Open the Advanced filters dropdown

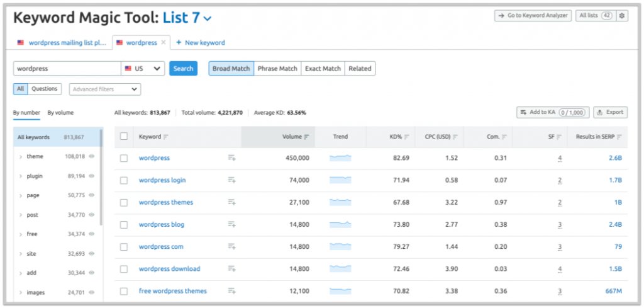pyautogui.click(x=105, y=89)
